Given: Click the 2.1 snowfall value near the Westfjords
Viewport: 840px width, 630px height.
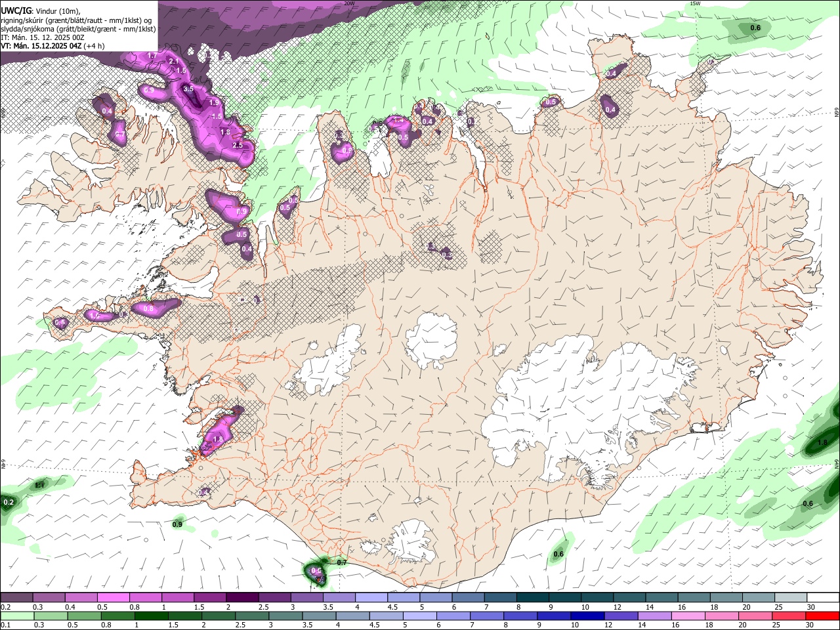Looking at the screenshot, I should pos(174,61).
